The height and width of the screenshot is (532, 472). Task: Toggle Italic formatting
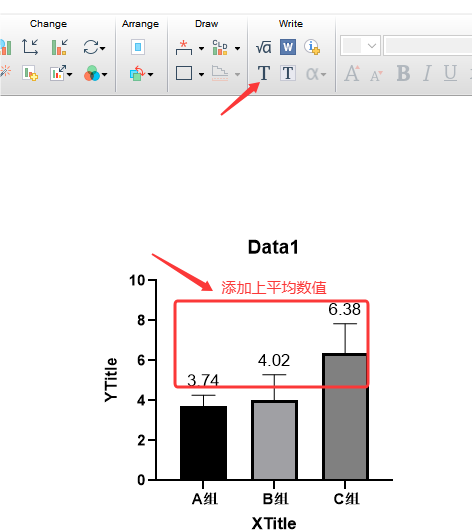[x=427, y=73]
